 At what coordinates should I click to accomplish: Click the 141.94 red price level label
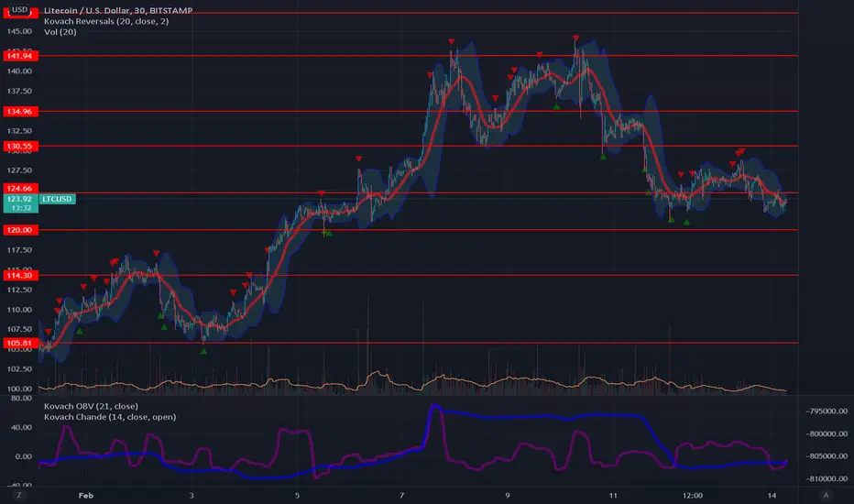pos(20,56)
